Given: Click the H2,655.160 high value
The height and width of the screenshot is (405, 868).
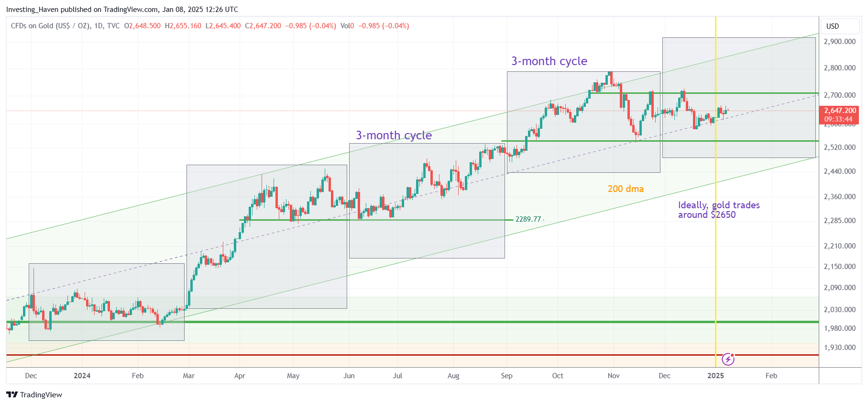Looking at the screenshot, I should click(183, 26).
